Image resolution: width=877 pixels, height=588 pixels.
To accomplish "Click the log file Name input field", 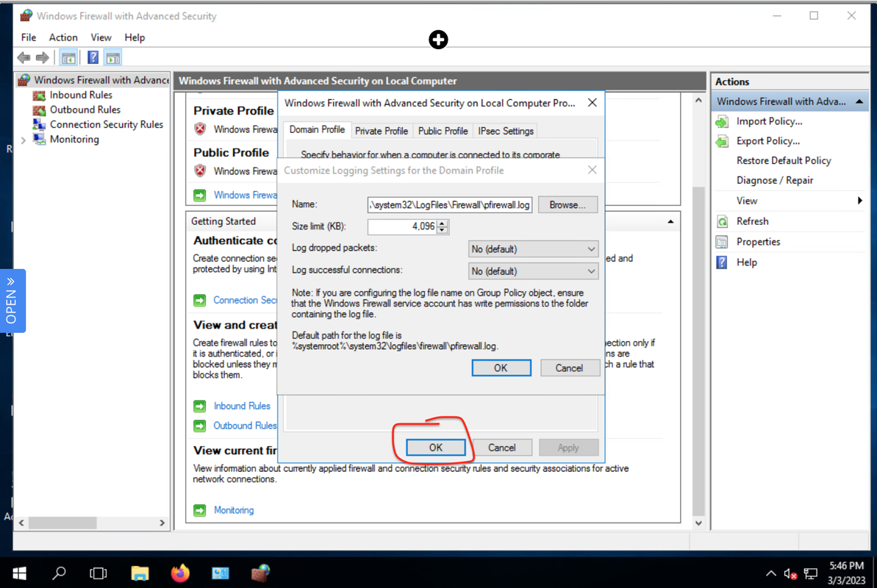I will (x=450, y=205).
